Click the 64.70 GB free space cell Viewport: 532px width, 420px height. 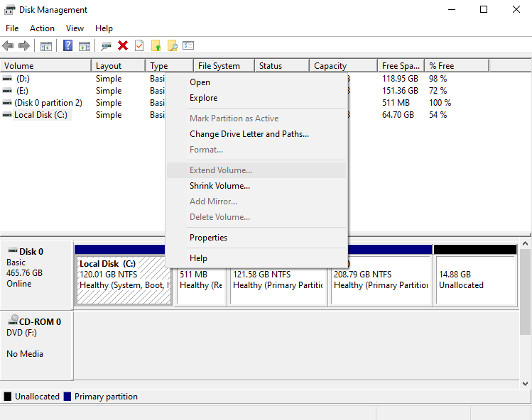click(x=398, y=115)
